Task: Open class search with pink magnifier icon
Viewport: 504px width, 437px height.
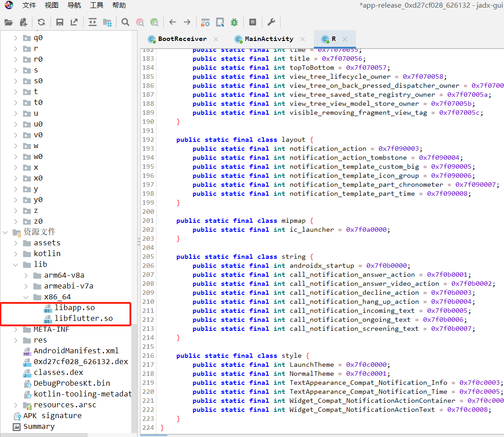Action: pos(140,22)
